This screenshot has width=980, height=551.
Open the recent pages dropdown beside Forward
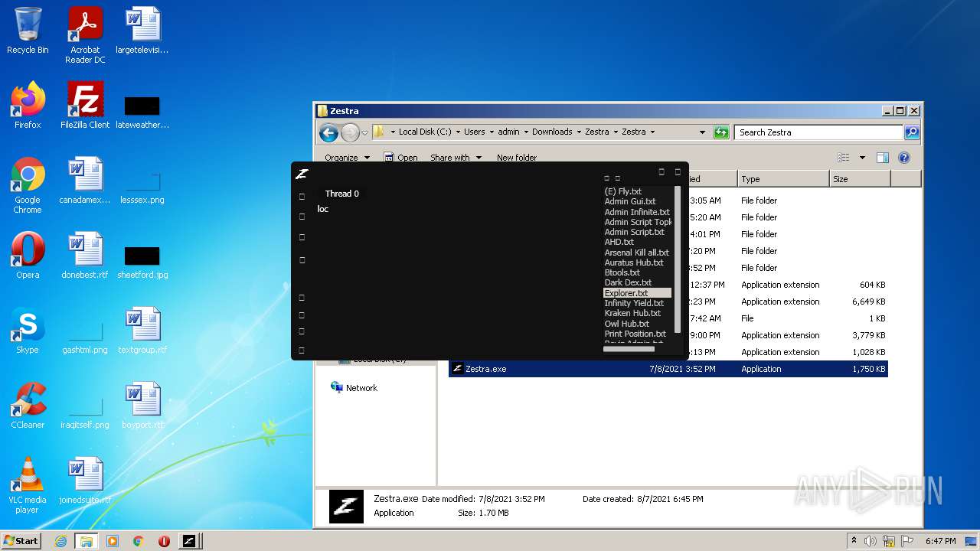pos(364,132)
